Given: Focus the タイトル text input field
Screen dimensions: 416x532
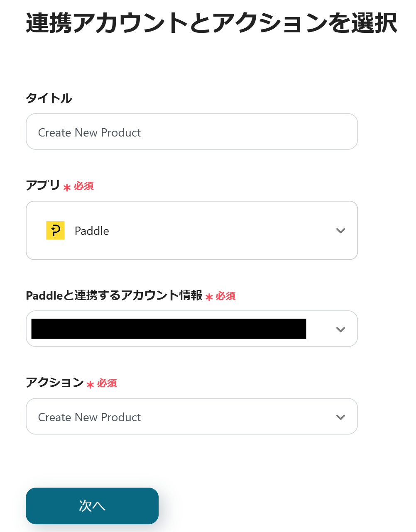Looking at the screenshot, I should pyautogui.click(x=191, y=132).
